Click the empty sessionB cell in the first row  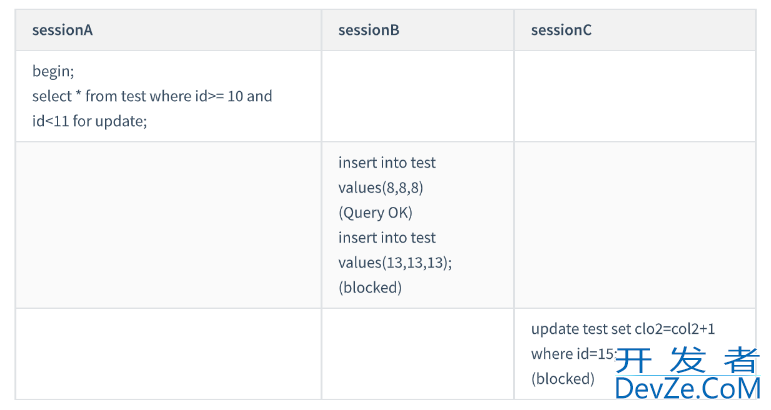418,96
